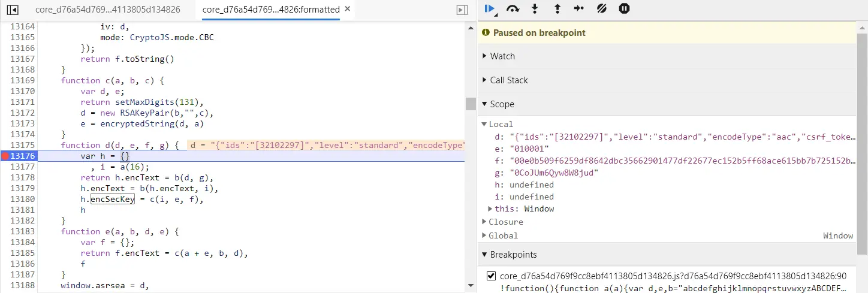This screenshot has width=868, height=293.
Task: Click line number 13183 in the gutter
Action: click(23, 231)
